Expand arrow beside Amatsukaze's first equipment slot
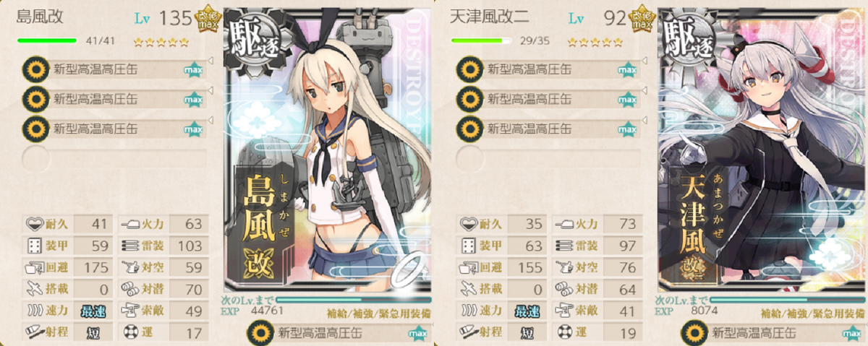This screenshot has height=346, width=868. (x=644, y=61)
